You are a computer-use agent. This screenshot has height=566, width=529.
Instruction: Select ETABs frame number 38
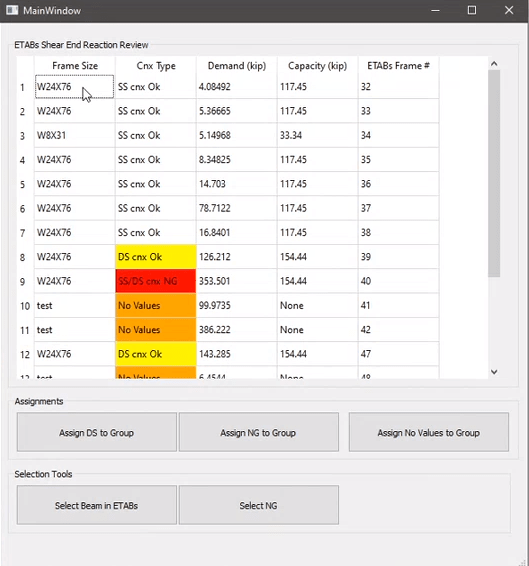click(x=399, y=232)
